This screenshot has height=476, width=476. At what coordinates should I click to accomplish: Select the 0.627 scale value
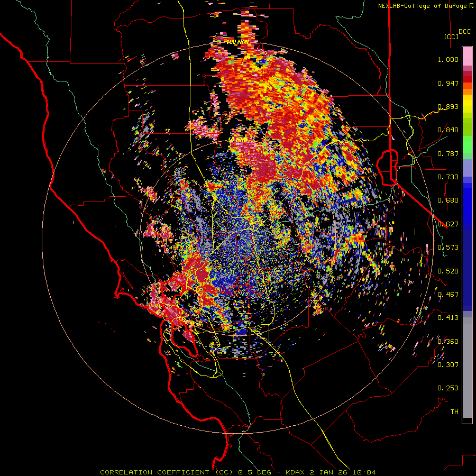[x=448, y=224]
